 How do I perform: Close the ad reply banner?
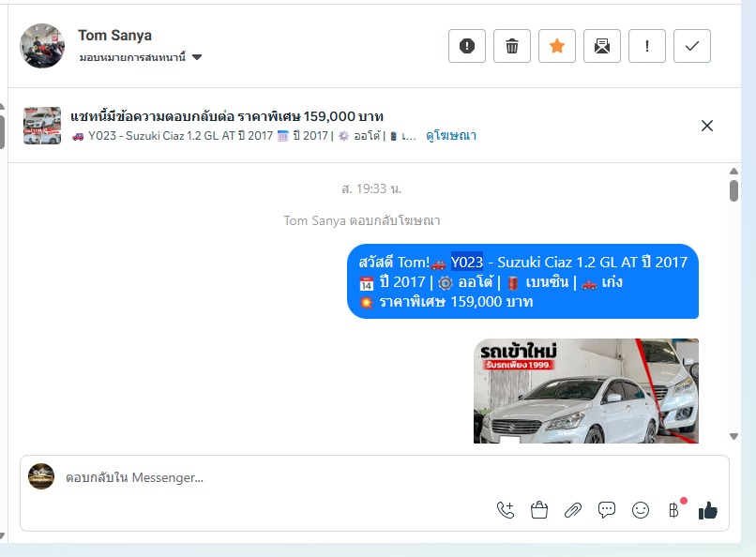pos(707,126)
